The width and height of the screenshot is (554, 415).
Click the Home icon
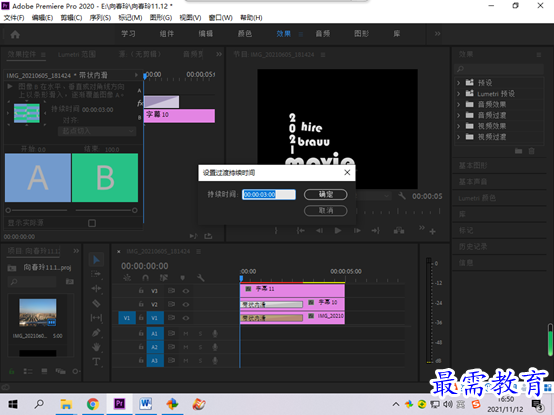(15, 34)
